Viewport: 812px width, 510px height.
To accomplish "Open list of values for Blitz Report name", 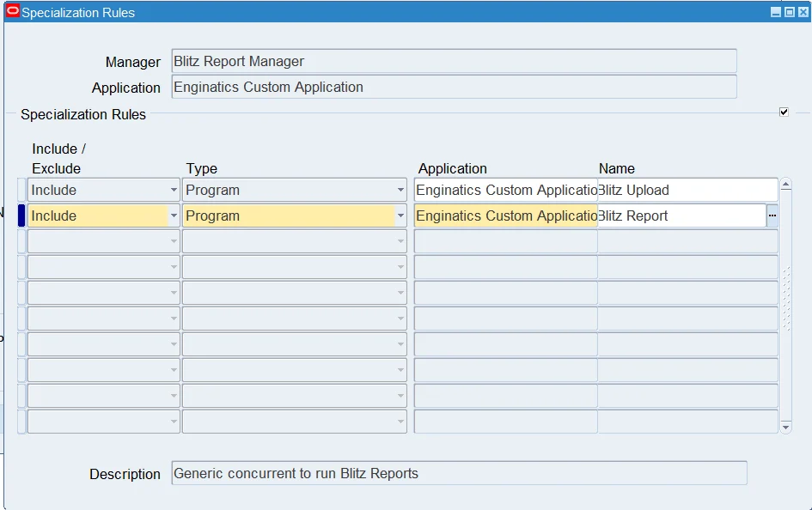I will coord(772,216).
